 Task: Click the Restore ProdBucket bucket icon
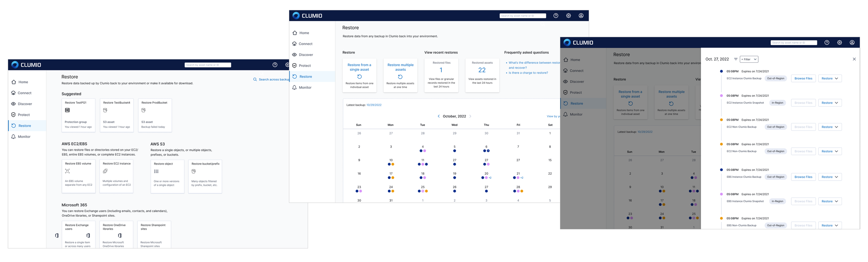point(143,110)
